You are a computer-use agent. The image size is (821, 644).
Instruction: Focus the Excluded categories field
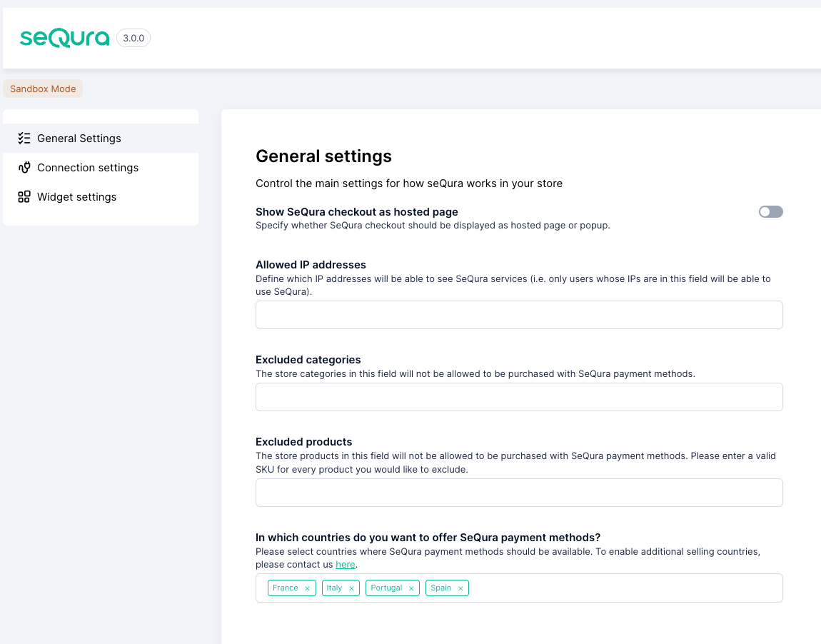[x=519, y=397]
